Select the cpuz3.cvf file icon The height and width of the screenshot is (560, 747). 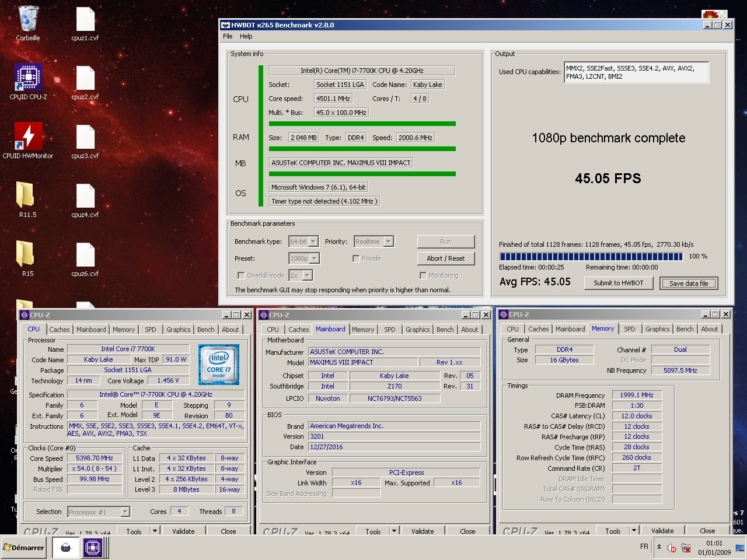click(85, 137)
